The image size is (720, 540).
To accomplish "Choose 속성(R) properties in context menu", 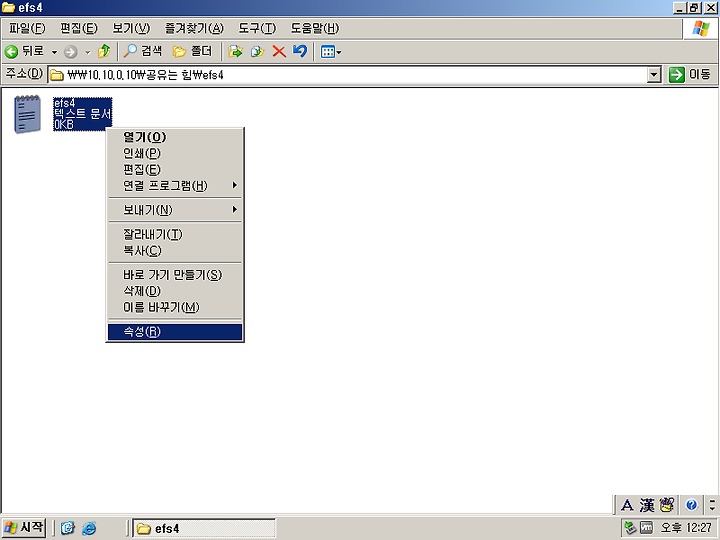I will 175,332.
